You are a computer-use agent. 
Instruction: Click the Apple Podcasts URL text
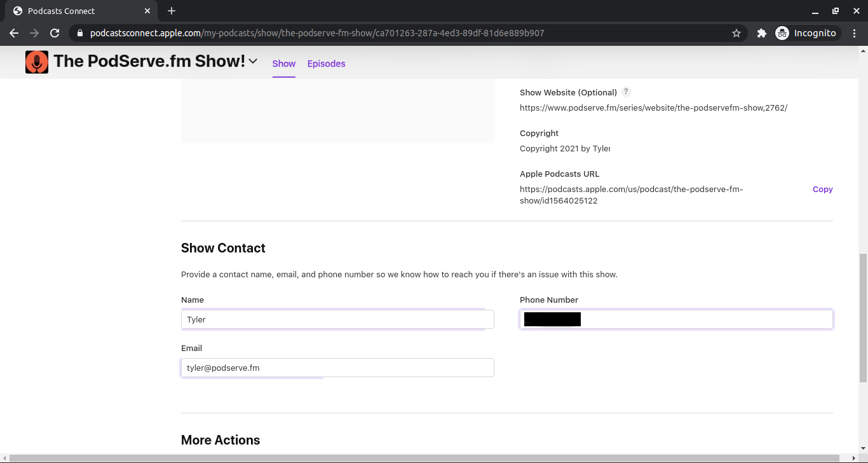click(631, 195)
